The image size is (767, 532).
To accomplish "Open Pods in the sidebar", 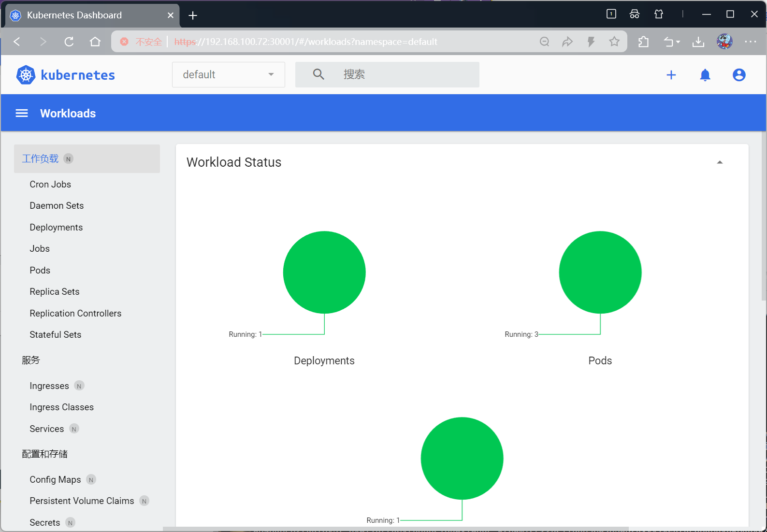I will [40, 270].
